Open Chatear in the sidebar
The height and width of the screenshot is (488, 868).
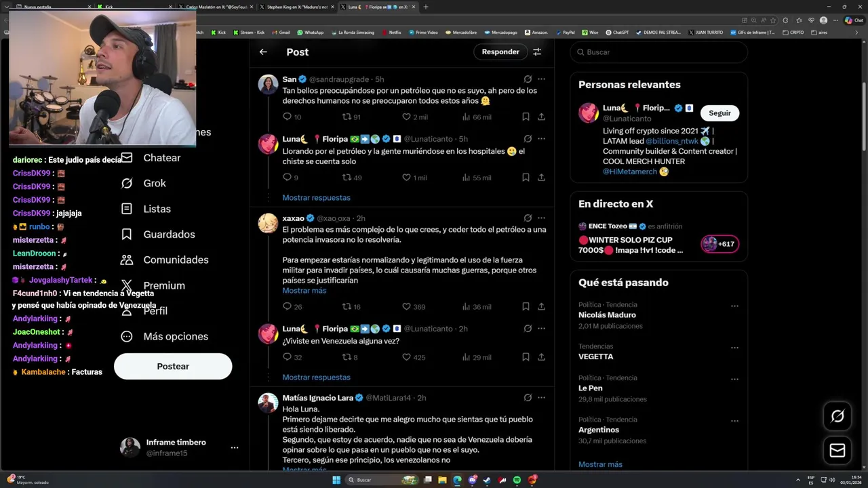pyautogui.click(x=151, y=158)
